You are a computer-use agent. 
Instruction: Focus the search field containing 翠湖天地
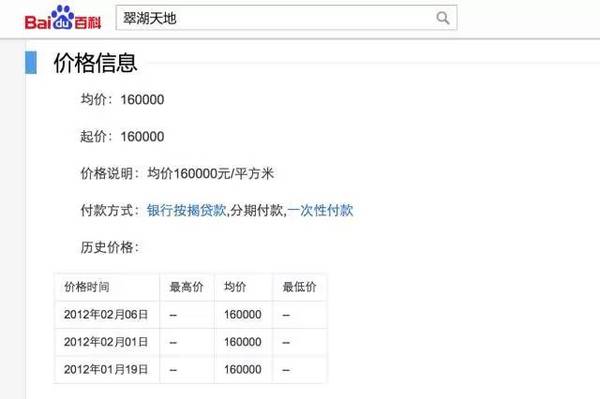click(x=286, y=18)
